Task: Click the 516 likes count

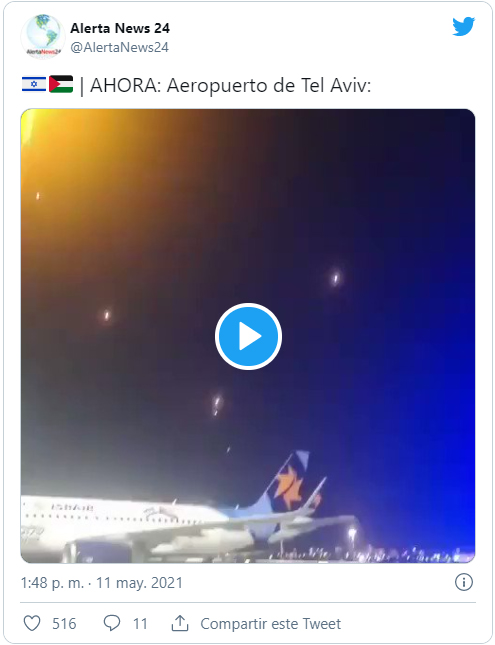Action: (64, 624)
